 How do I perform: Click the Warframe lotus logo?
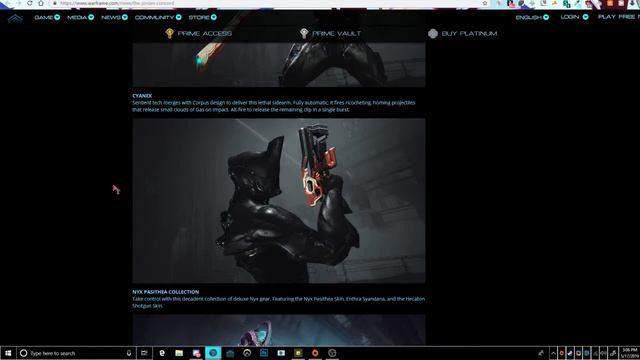(x=15, y=18)
